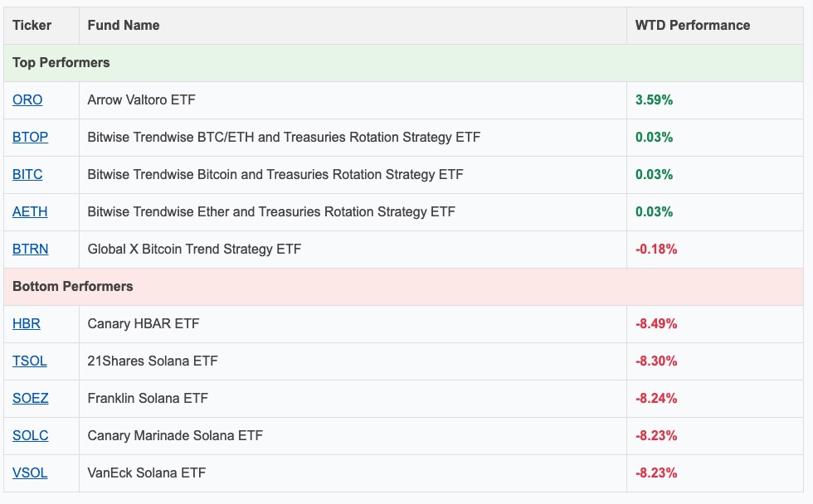Open the SOEZ ticker link
Image resolution: width=813 pixels, height=504 pixels.
click(30, 398)
